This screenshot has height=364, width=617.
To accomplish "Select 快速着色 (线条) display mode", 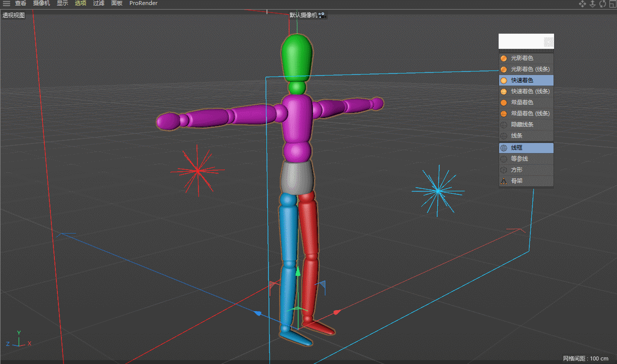I will [526, 92].
